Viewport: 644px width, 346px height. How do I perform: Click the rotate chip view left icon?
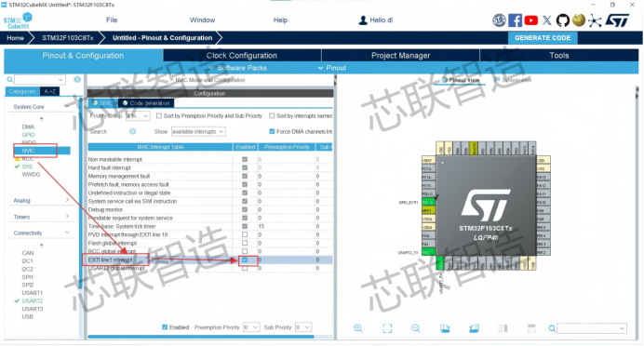(445, 328)
